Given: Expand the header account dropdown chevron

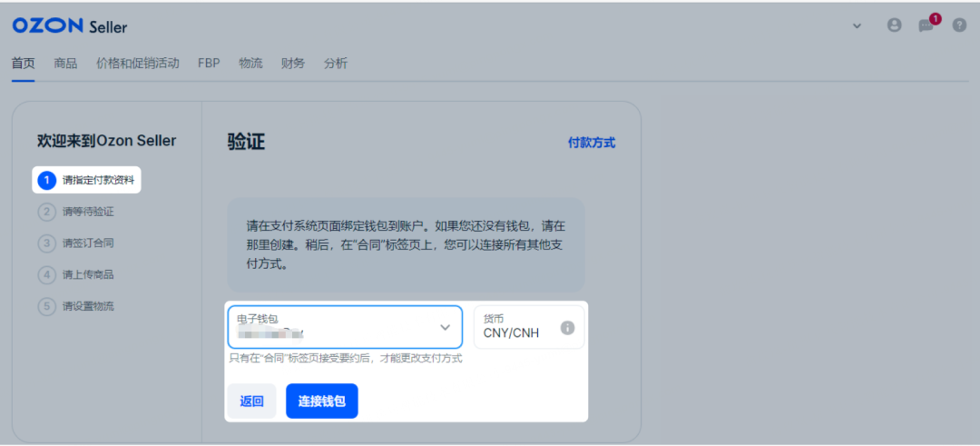Looking at the screenshot, I should click(857, 25).
